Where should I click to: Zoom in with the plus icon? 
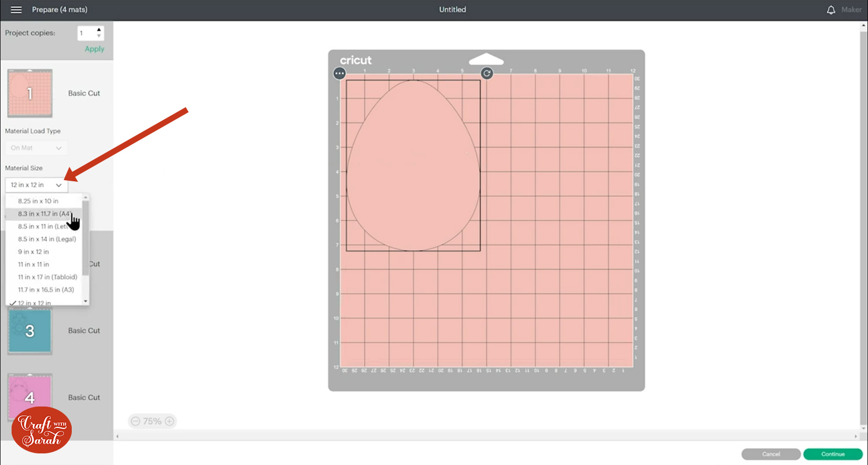click(x=170, y=422)
